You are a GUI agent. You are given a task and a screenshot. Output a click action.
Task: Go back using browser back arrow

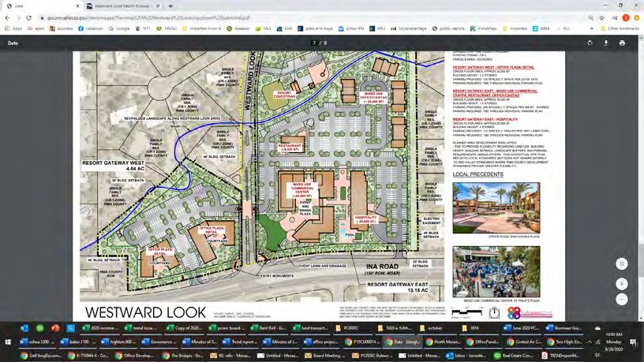[x=7, y=17]
